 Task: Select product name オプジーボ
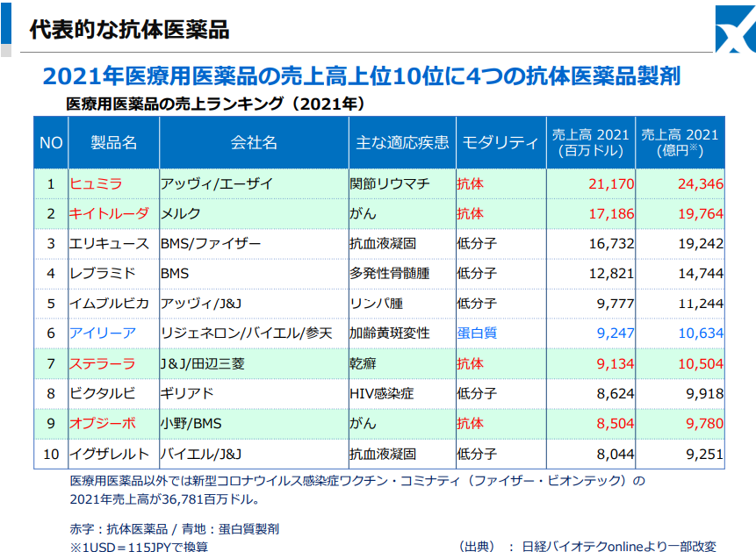(x=103, y=423)
